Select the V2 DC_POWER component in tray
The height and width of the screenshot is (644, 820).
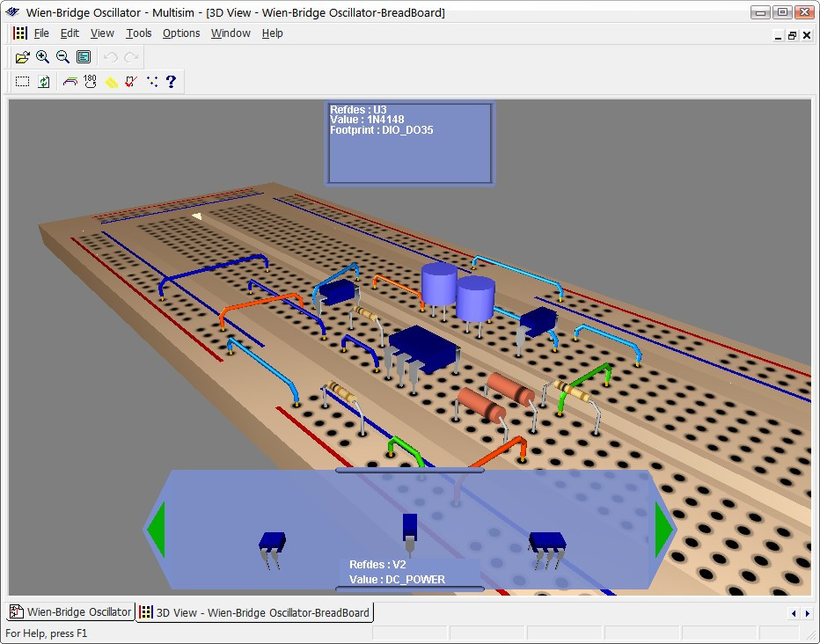tap(409, 528)
